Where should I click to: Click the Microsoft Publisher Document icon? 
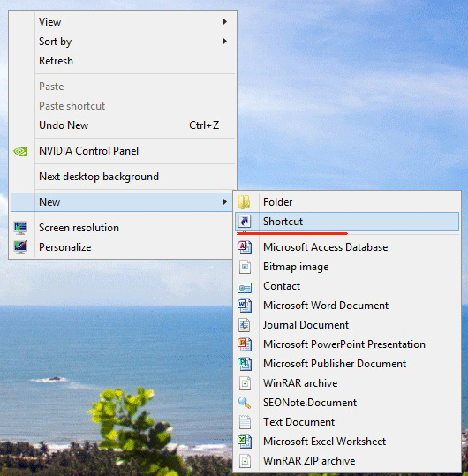pos(245,364)
